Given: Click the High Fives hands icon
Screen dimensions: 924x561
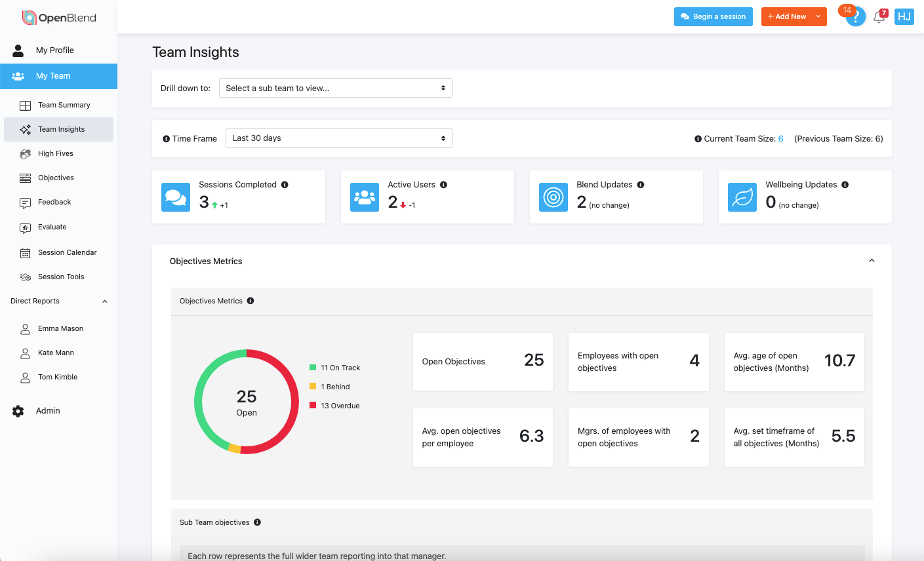Looking at the screenshot, I should point(26,154).
